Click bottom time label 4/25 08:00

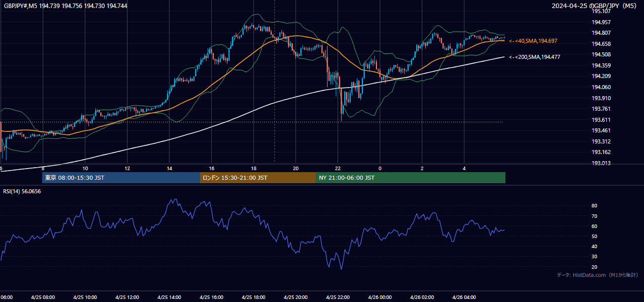[43, 297]
